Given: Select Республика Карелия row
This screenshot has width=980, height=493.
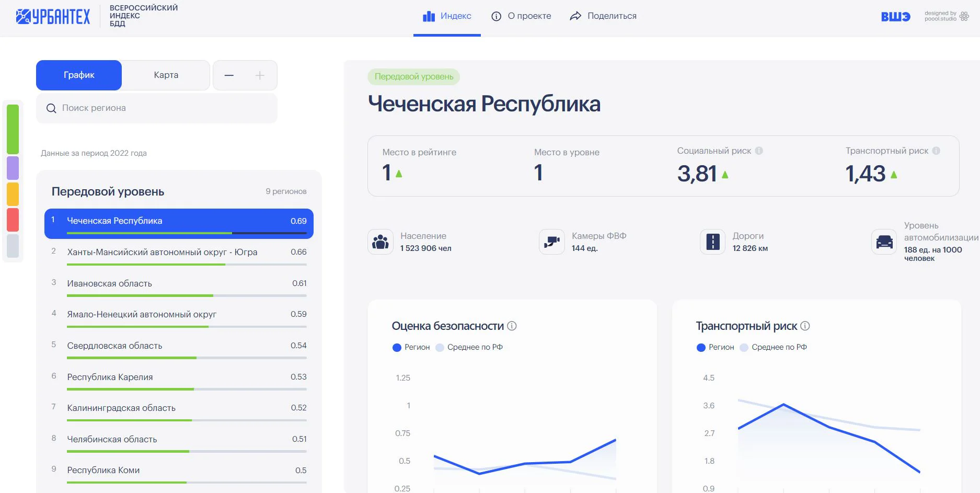Looking at the screenshot, I should pyautogui.click(x=179, y=379).
